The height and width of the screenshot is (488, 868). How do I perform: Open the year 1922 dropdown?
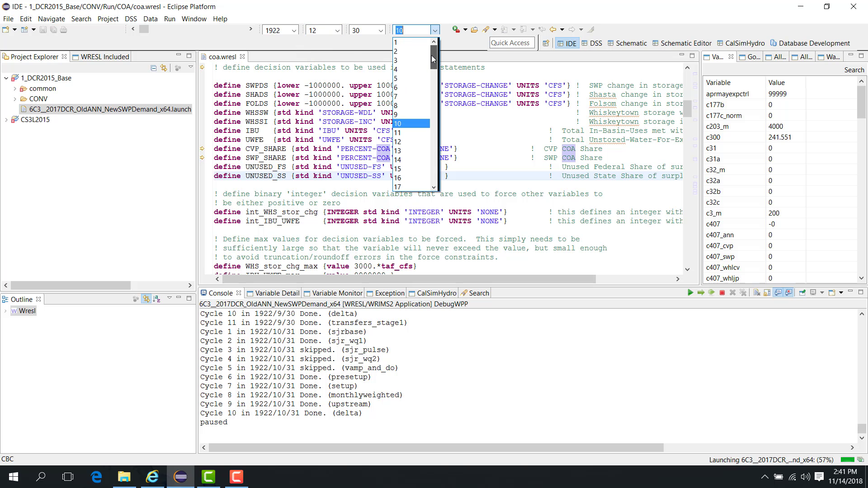294,30
